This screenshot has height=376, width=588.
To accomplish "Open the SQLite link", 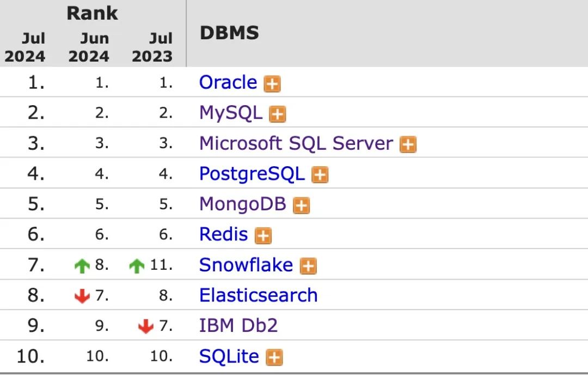I will click(x=229, y=356).
